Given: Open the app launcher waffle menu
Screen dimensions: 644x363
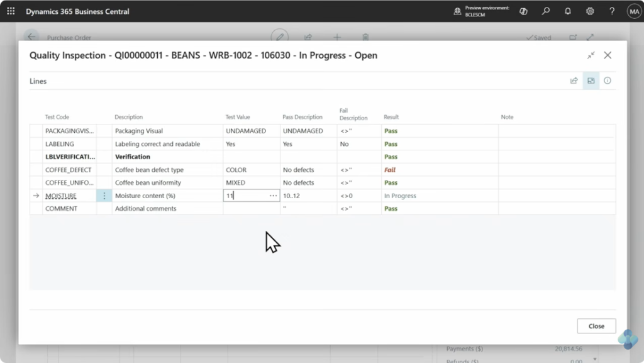Looking at the screenshot, I should click(11, 11).
